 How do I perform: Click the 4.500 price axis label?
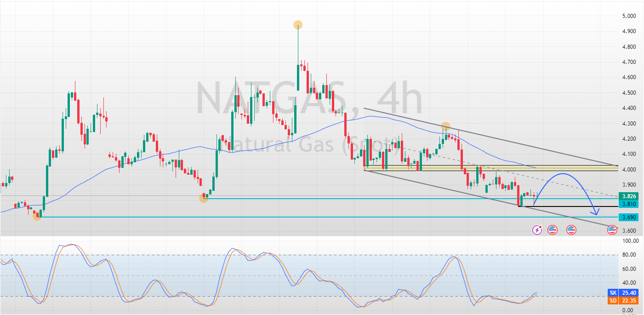630,92
